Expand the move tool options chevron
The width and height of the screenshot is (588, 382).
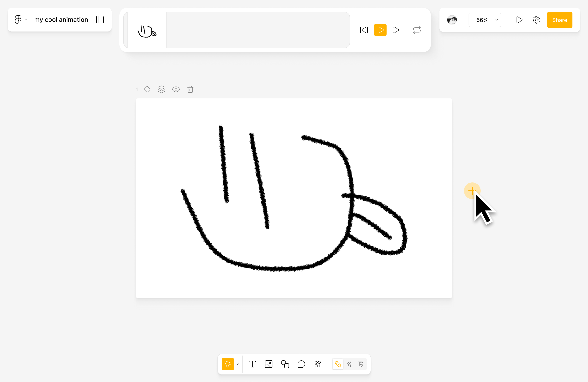238,364
